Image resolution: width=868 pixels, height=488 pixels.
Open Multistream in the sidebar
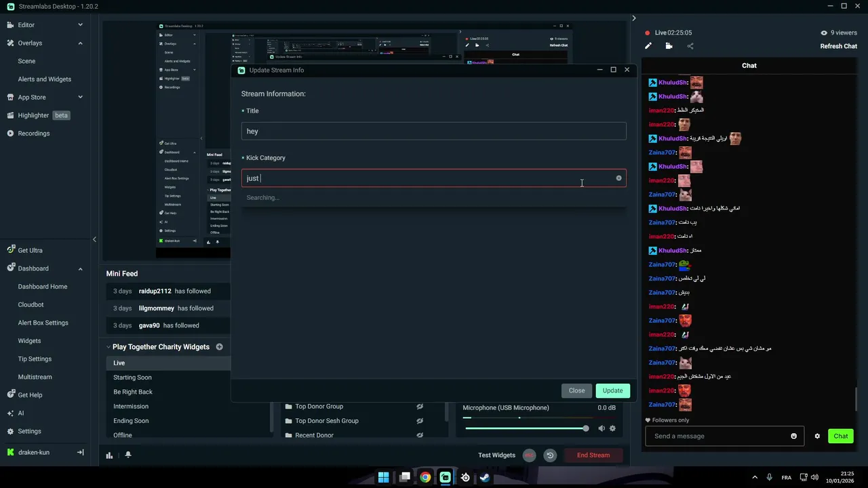point(35,377)
